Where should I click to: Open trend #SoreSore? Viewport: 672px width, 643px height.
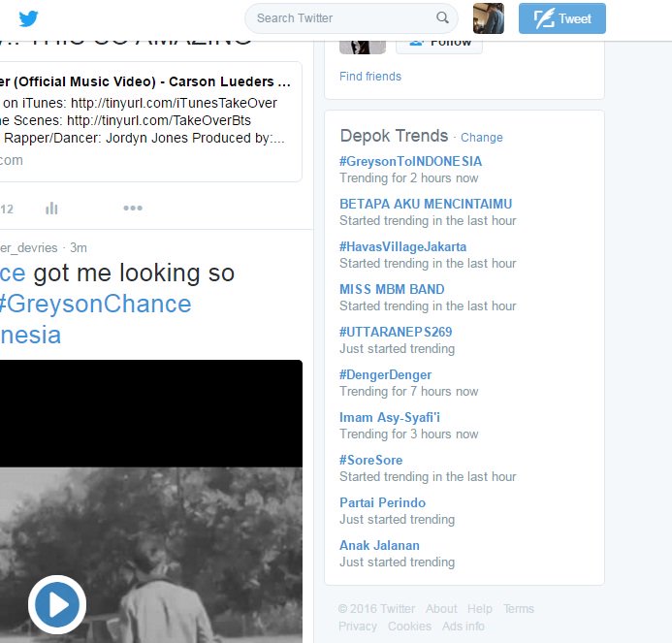[370, 460]
